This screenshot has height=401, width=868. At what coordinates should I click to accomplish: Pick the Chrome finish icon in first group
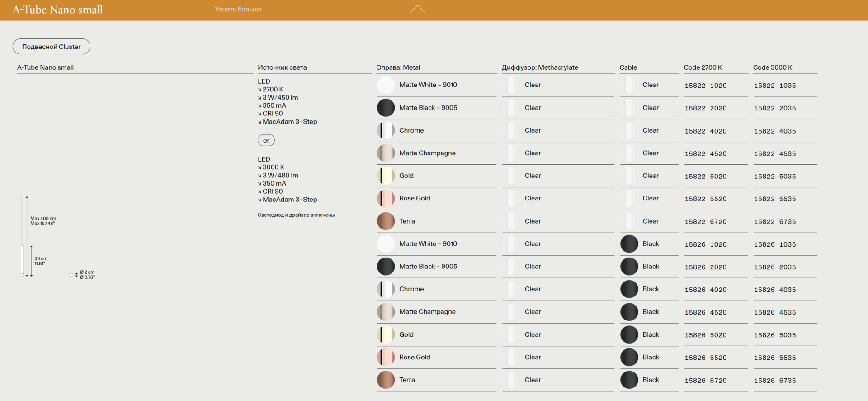(386, 130)
